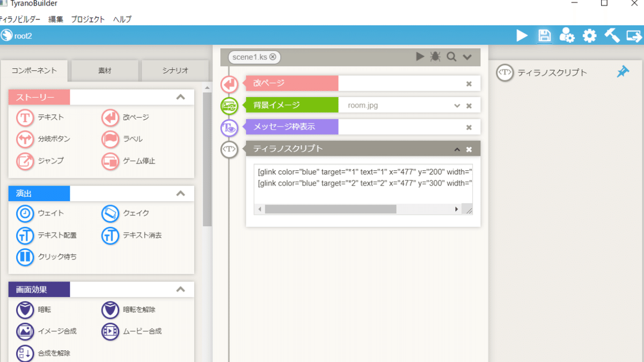Save the project with floppy disk icon

point(545,36)
